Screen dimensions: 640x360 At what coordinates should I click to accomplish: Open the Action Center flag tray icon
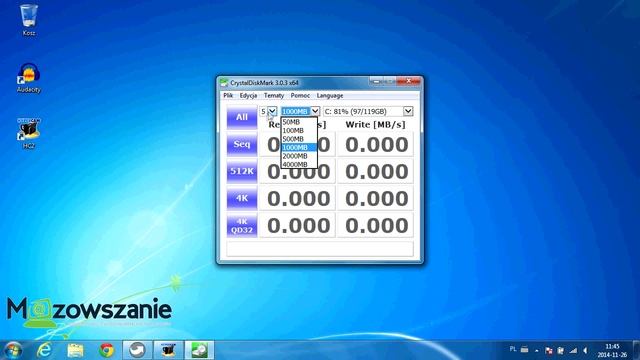click(549, 351)
